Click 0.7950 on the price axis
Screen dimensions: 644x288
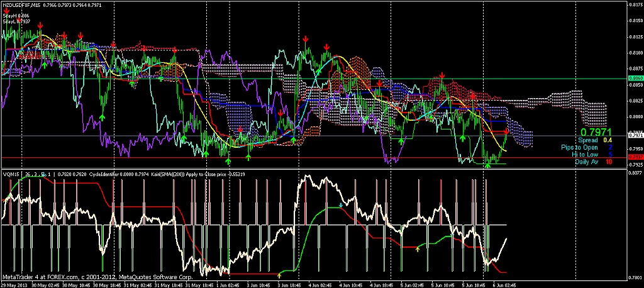(x=635, y=149)
